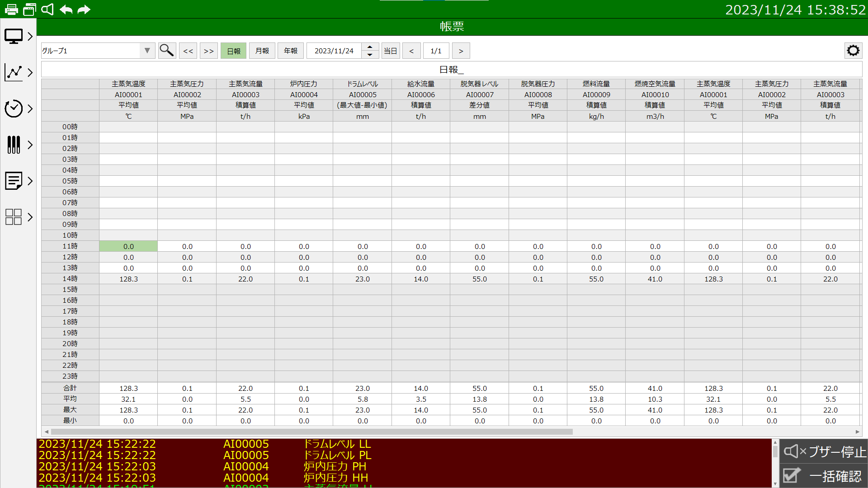Go back with the undo arrow icon
The height and width of the screenshot is (488, 868).
[66, 9]
